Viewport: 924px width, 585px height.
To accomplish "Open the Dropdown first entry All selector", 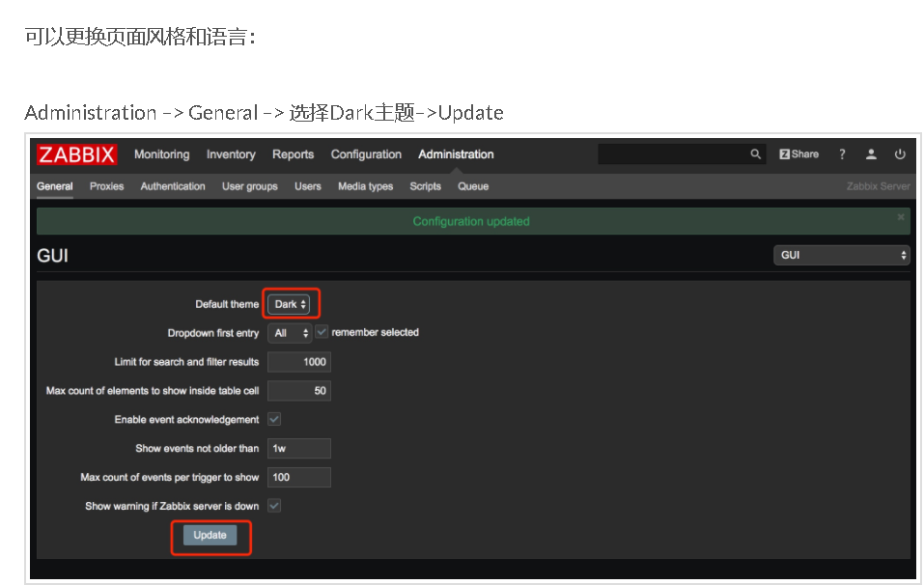I will click(x=290, y=333).
